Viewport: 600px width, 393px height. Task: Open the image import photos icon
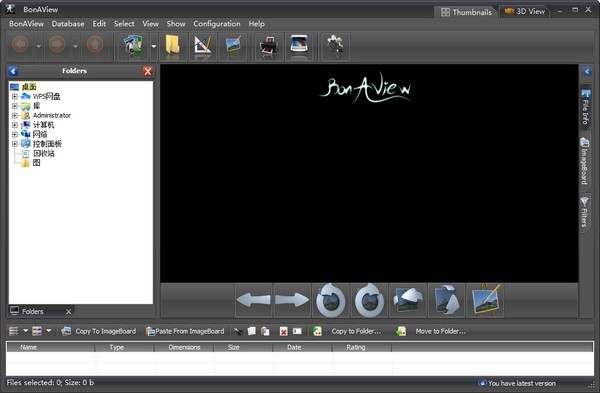(133, 46)
